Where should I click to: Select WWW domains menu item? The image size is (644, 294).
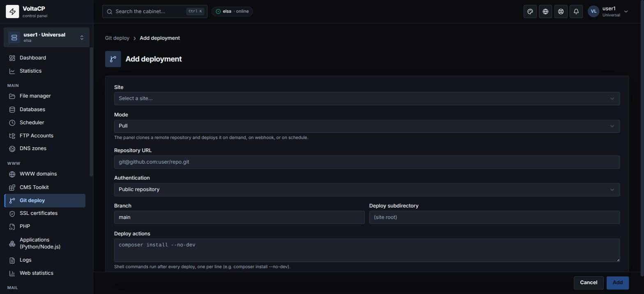45,174
